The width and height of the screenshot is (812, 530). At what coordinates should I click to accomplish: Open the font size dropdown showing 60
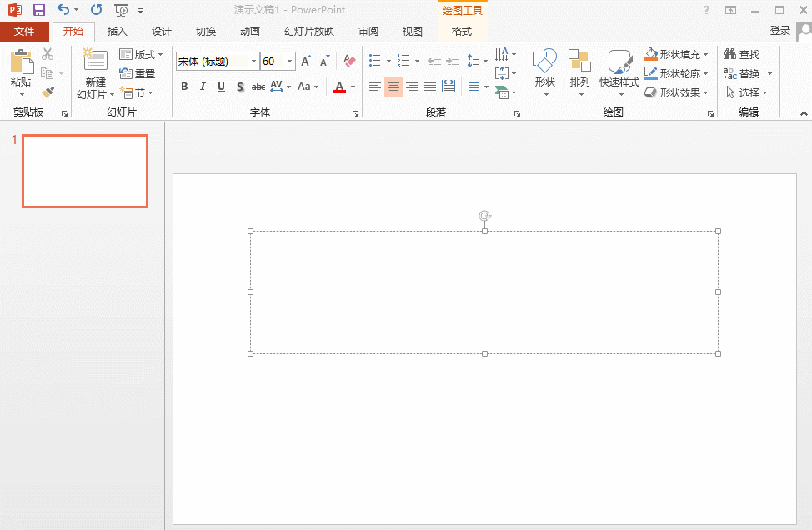click(289, 61)
